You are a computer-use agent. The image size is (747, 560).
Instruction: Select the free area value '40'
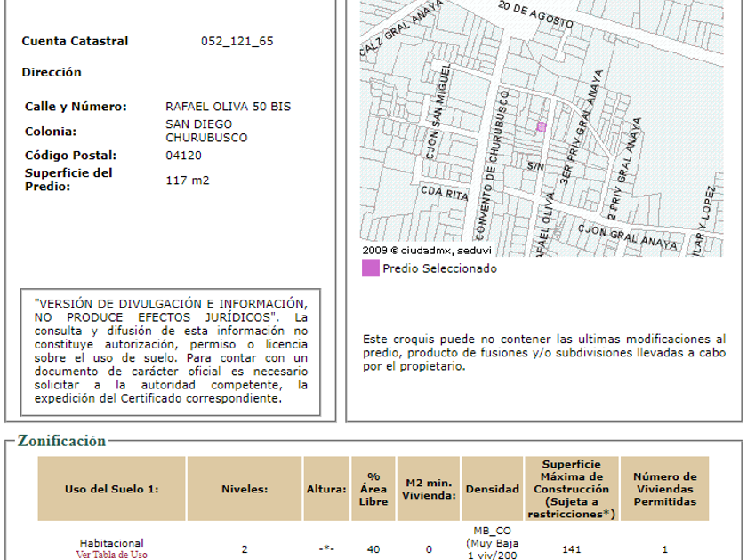[373, 549]
